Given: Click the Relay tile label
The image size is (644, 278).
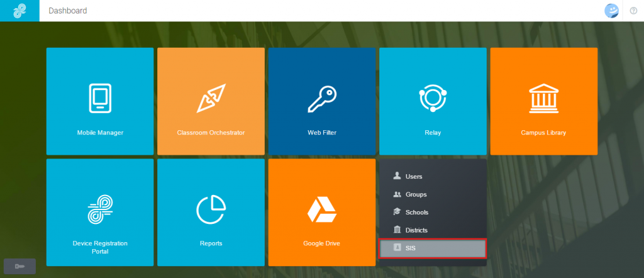Looking at the screenshot, I should [x=433, y=133].
